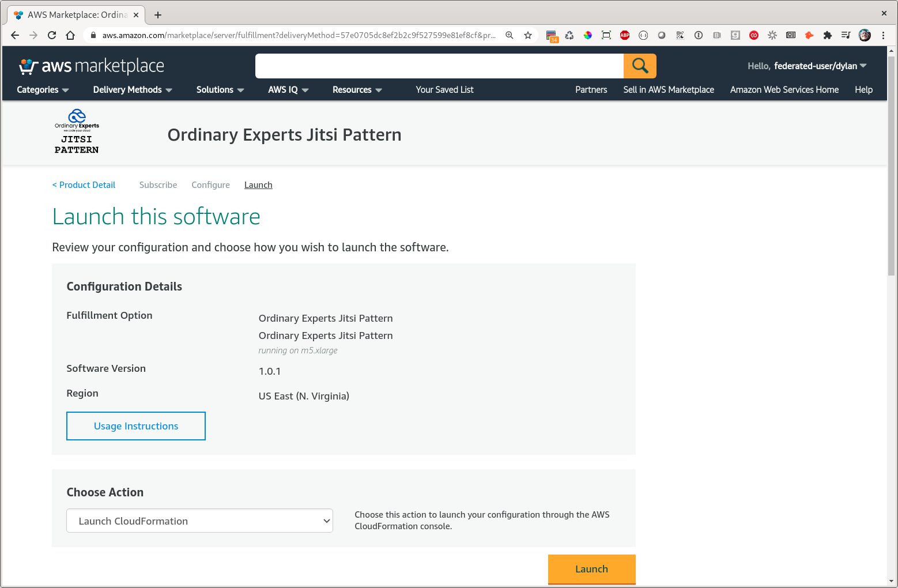Click the orange Launch button
Screen dimensions: 898x588
(591, 569)
